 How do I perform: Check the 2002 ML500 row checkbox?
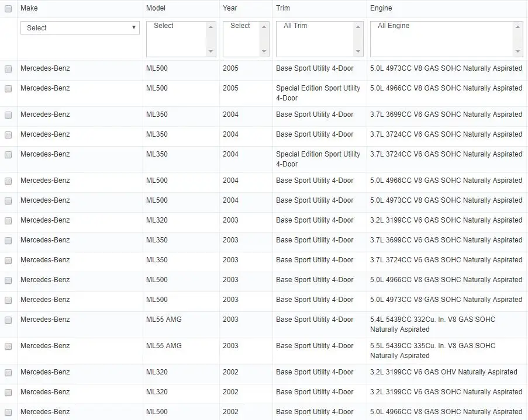[8, 412]
